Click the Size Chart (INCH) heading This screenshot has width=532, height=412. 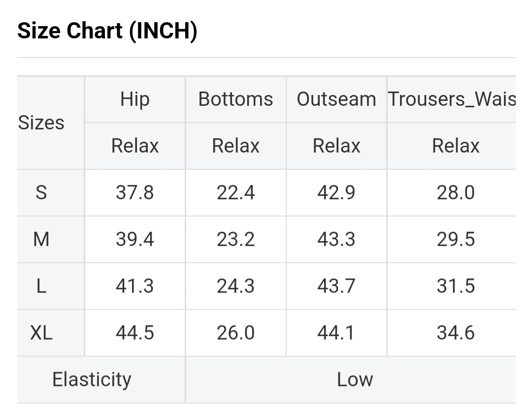pyautogui.click(x=107, y=32)
